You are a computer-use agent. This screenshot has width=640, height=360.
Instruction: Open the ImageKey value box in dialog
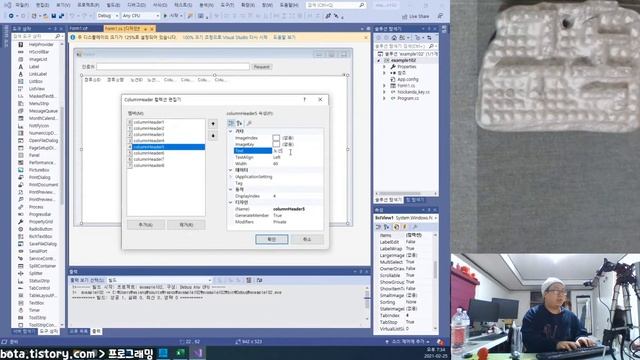pos(297,144)
